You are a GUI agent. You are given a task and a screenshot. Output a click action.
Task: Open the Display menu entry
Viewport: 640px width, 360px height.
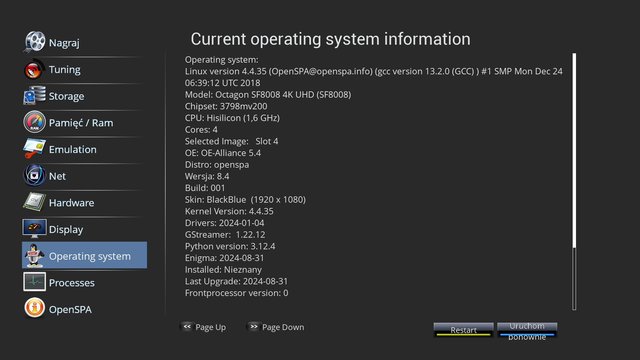pos(84,229)
